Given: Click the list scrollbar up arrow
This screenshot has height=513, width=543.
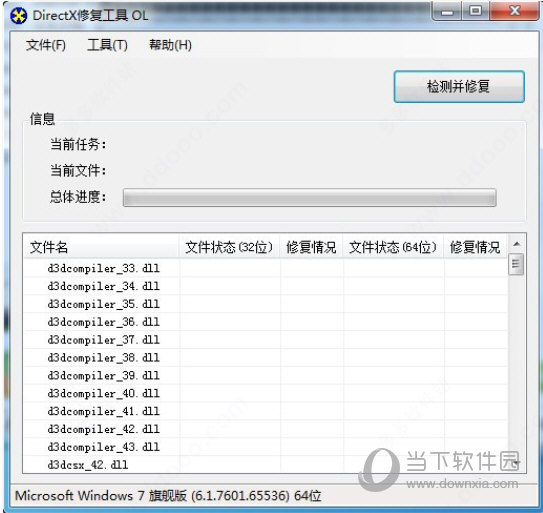Looking at the screenshot, I should (516, 244).
